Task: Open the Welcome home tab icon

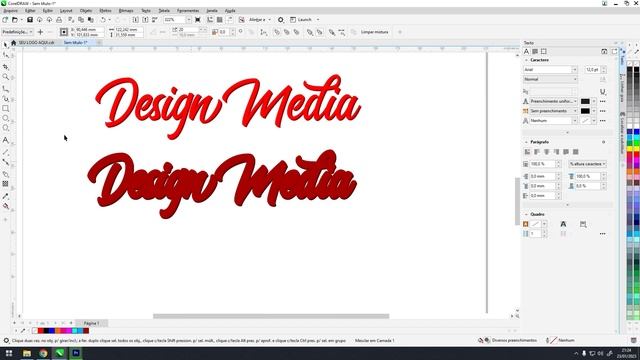Action: point(13,42)
